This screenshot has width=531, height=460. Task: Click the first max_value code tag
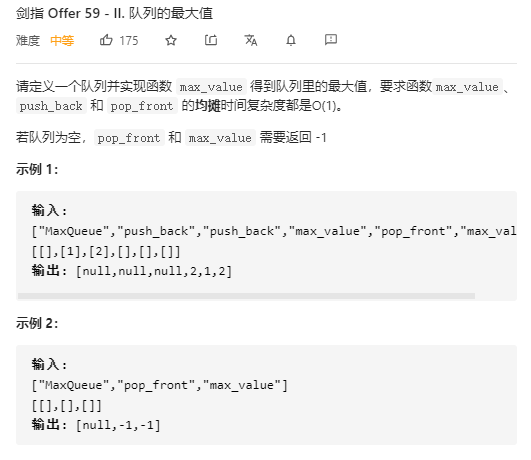211,87
